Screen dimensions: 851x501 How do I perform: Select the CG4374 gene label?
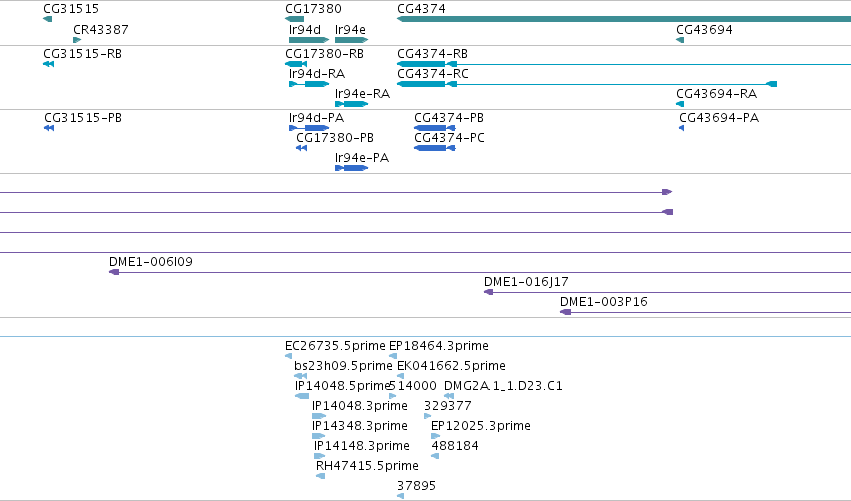click(421, 9)
